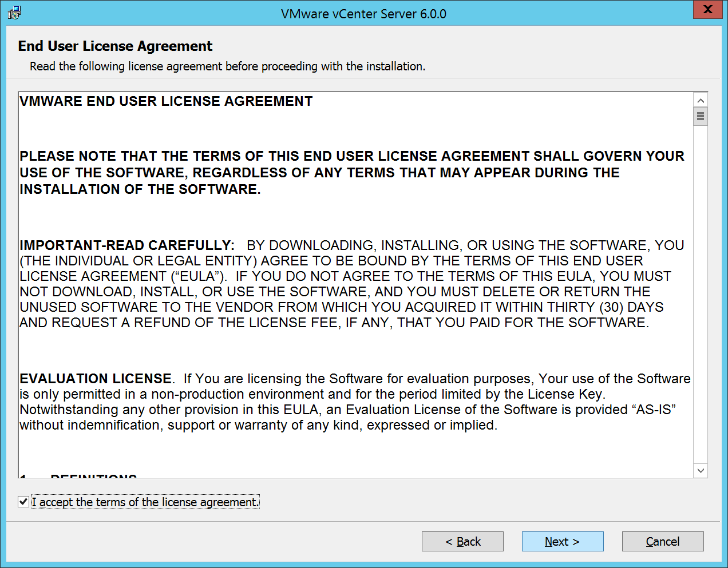728x568 pixels.
Task: Click the 'IMPORTANT-READ CAREFULLY:' text
Action: pyautogui.click(x=127, y=245)
